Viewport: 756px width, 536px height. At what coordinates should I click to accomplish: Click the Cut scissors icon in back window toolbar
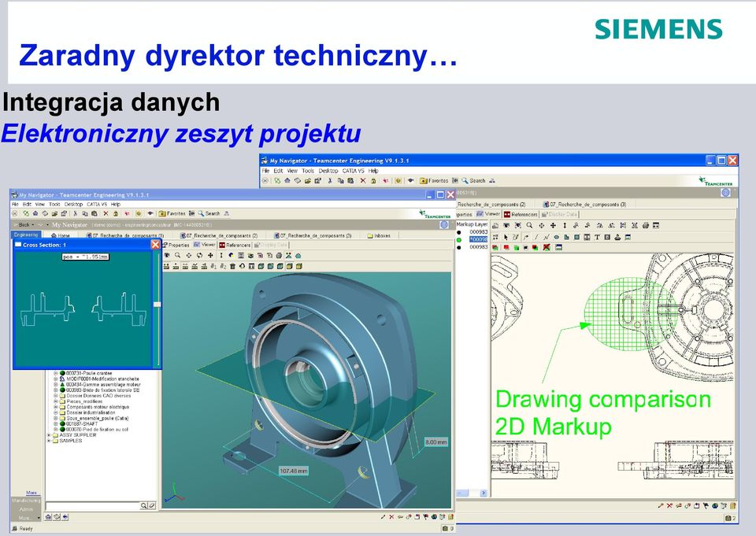pyautogui.click(x=330, y=181)
